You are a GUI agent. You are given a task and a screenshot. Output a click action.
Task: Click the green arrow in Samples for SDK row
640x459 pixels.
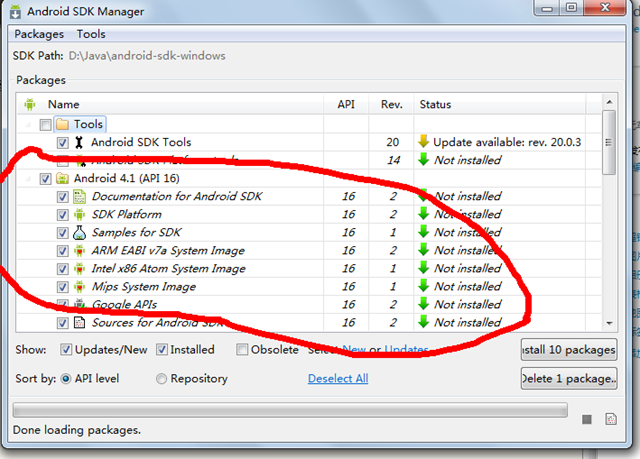pos(423,232)
